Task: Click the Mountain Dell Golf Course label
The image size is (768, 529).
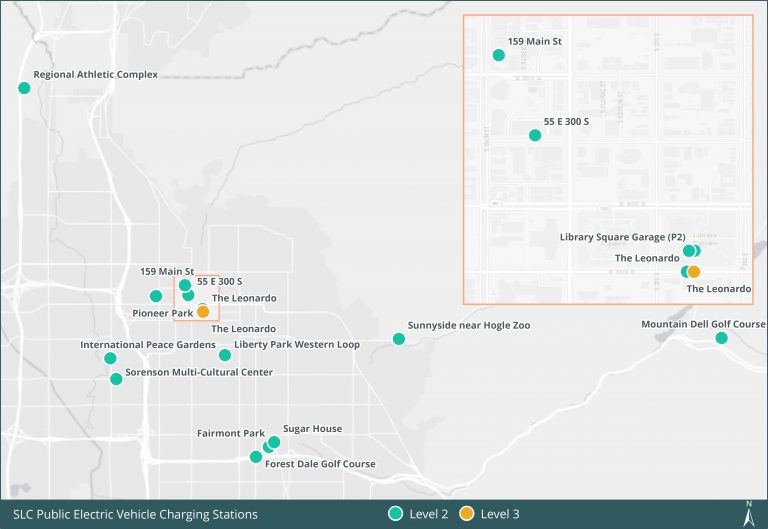Action: [x=703, y=324]
